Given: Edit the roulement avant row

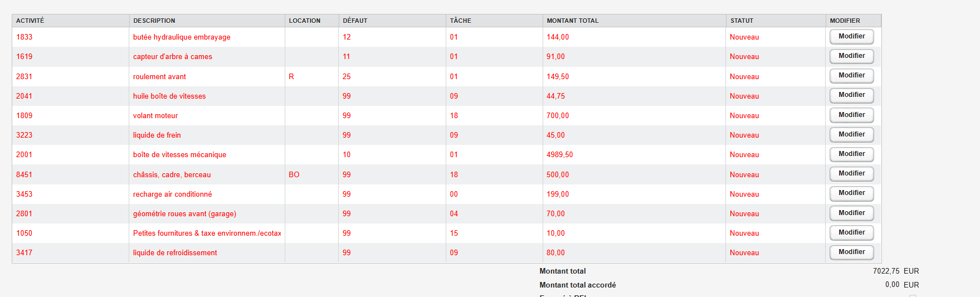Looking at the screenshot, I should 851,76.
